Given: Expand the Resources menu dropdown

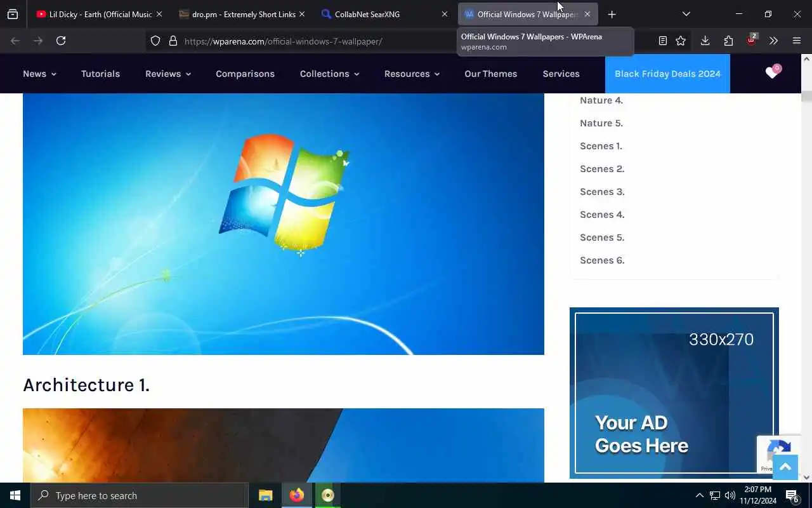Looking at the screenshot, I should (412, 74).
